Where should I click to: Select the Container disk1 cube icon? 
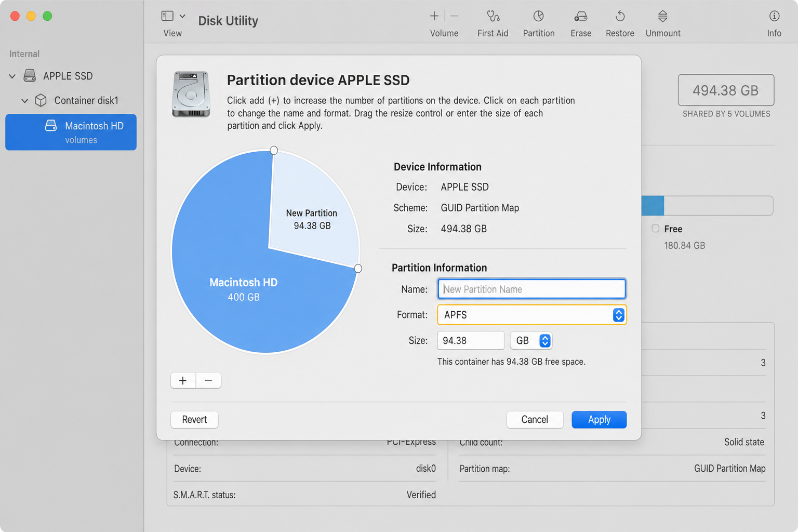coord(41,100)
